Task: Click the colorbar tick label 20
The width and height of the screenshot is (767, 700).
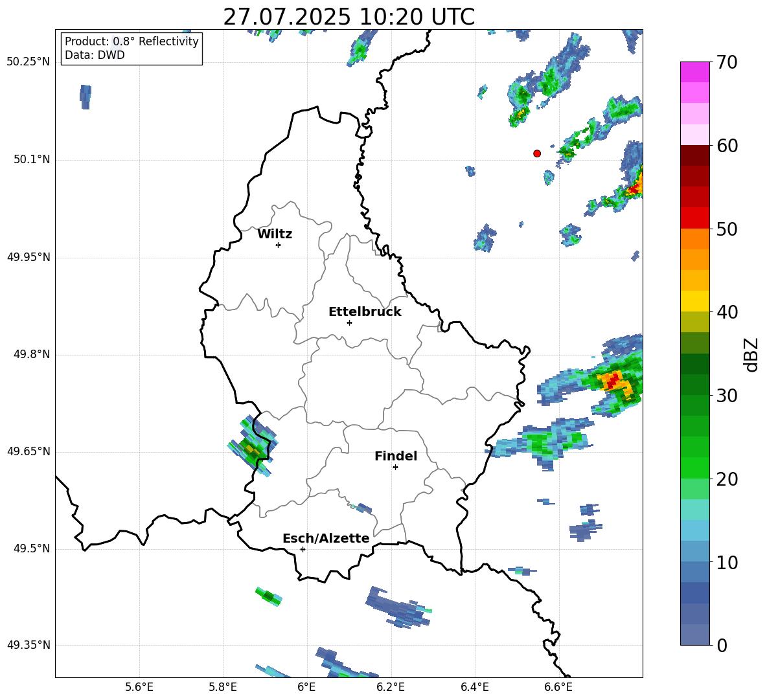Action: point(727,479)
